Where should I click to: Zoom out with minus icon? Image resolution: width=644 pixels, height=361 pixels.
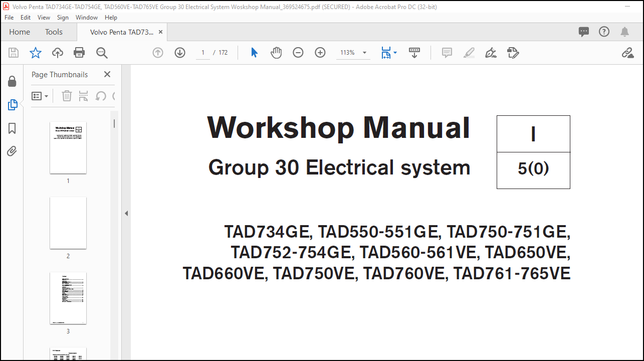(298, 53)
